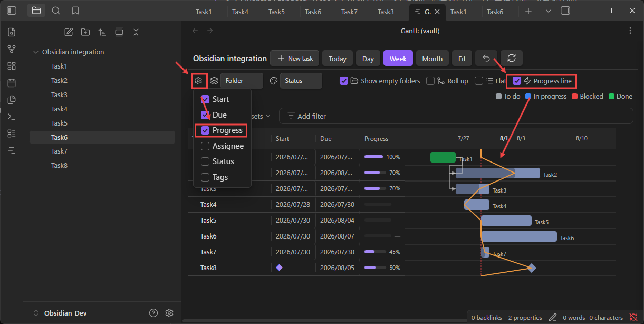Switch to the Task5 tab

[276, 12]
